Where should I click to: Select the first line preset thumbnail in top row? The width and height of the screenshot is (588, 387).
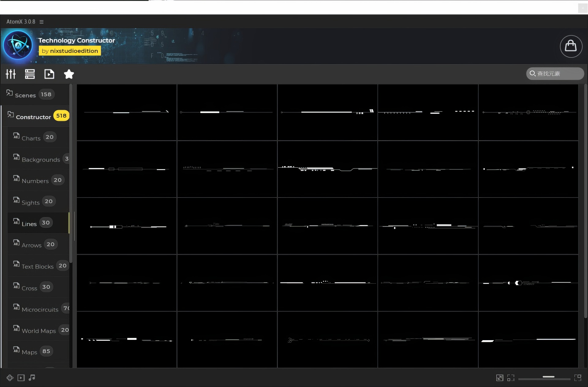[127, 112]
